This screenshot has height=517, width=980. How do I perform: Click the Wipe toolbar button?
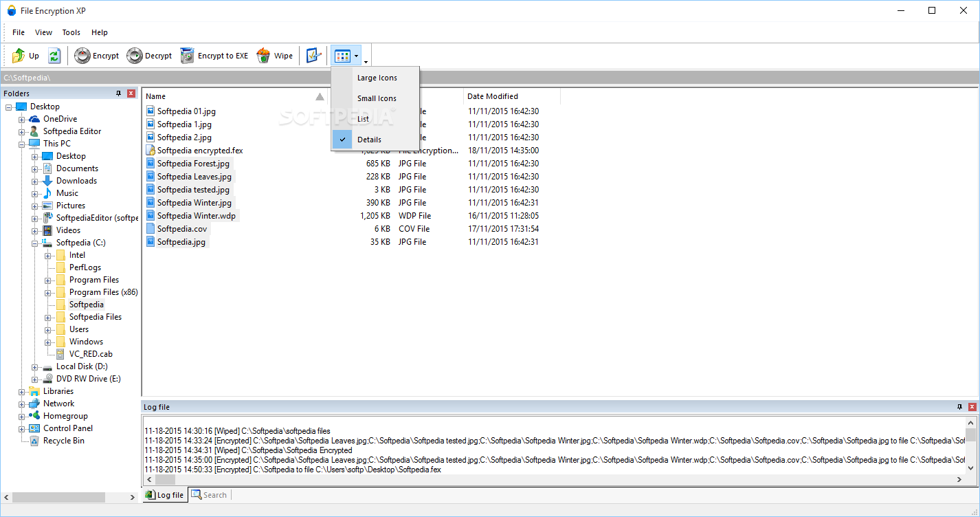click(275, 56)
